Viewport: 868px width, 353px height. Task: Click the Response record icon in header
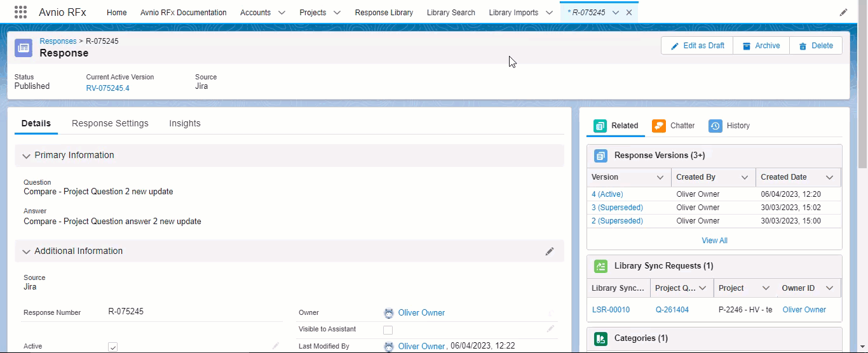[x=24, y=48]
